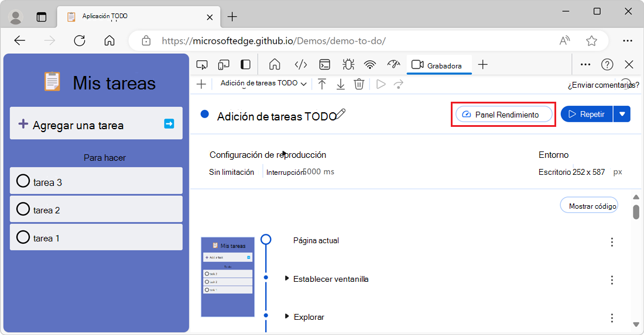Open the Elements tool icon
Image resolution: width=644 pixels, height=335 pixels.
pos(301,64)
